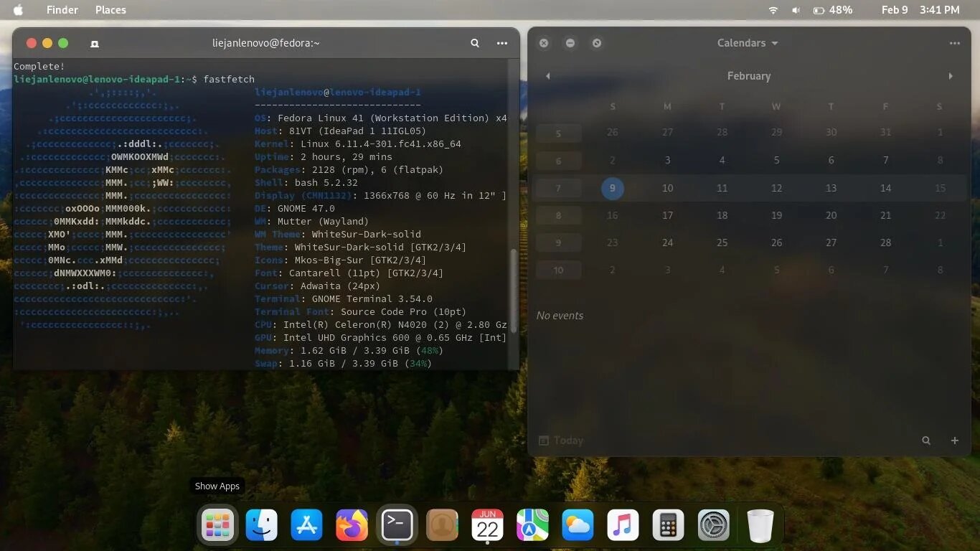Select week number 10 in Calendar
Screen dimensions: 980x551
(559, 270)
